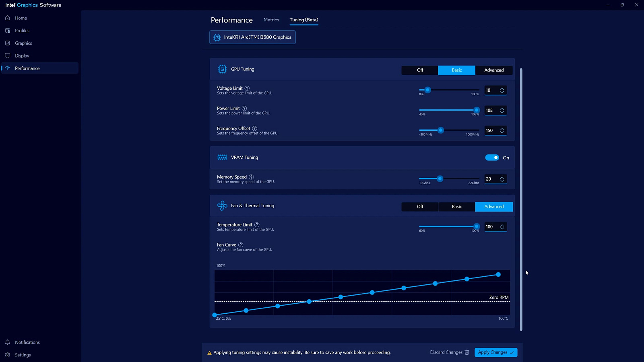Select fan curve point on Zero RPM line
This screenshot has width=644, height=362.
click(x=309, y=301)
